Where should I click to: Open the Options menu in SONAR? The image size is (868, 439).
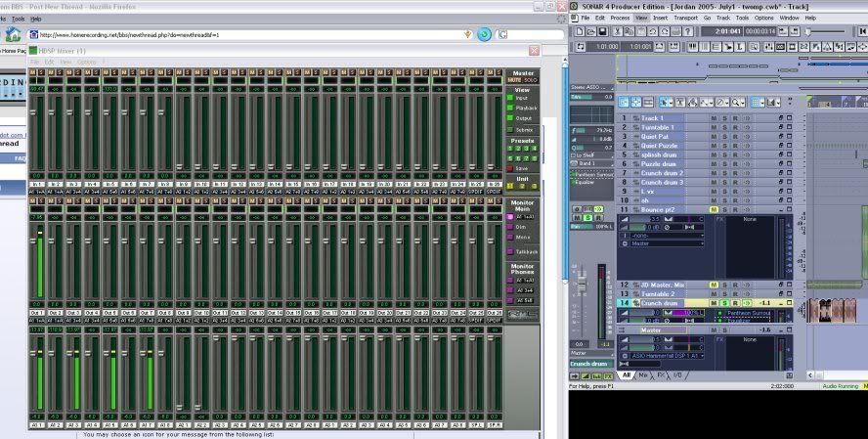tap(764, 18)
